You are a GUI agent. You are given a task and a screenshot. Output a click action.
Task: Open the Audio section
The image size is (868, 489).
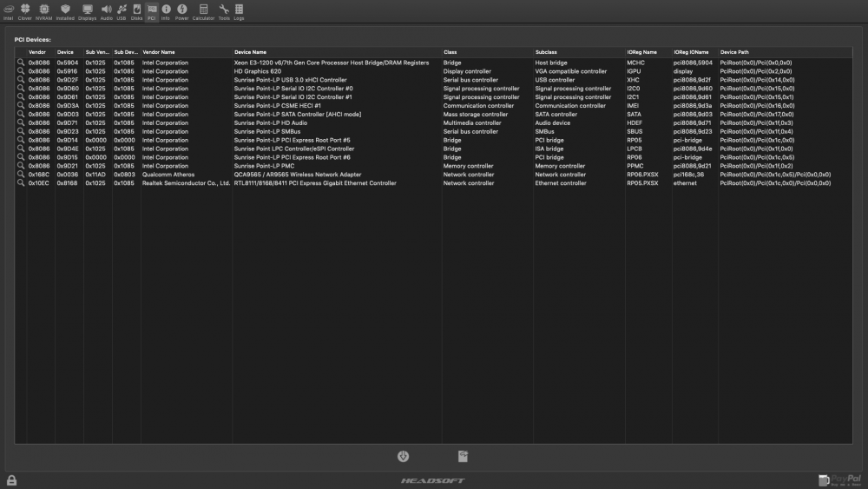pos(106,11)
